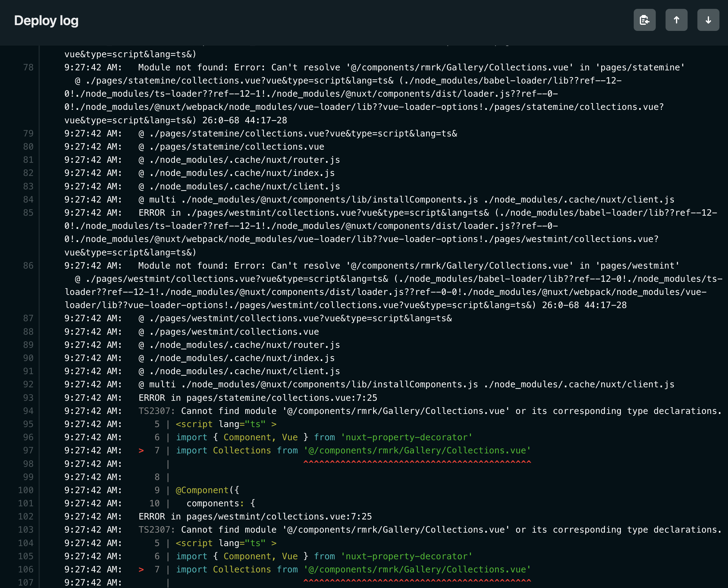Copy deploy log to clipboard

coord(644,20)
